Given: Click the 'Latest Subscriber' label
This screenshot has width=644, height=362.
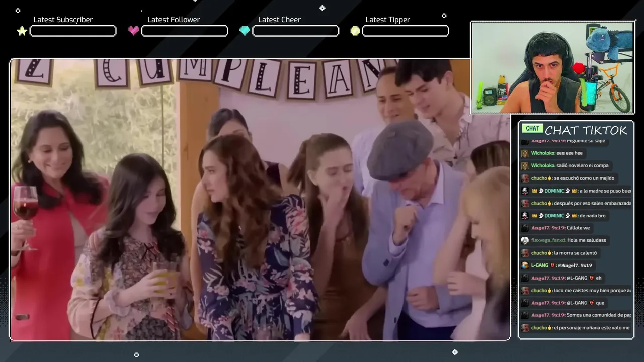Looking at the screenshot, I should click(x=63, y=20).
